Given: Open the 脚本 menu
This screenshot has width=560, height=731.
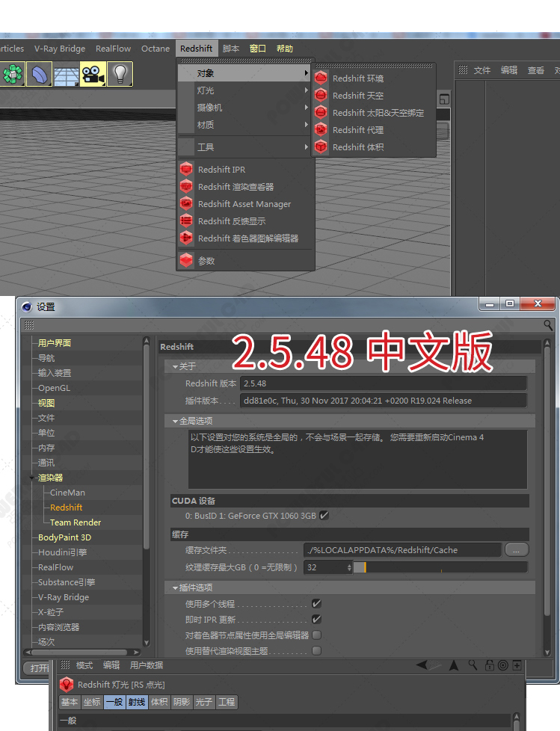Looking at the screenshot, I should pos(231,49).
